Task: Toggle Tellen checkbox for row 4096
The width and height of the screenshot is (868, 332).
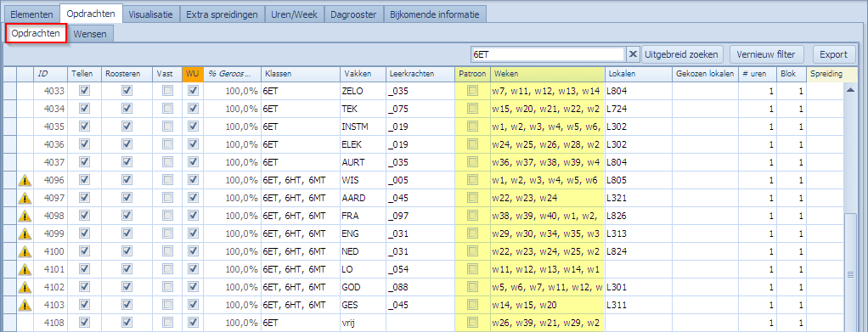Action: (x=85, y=180)
